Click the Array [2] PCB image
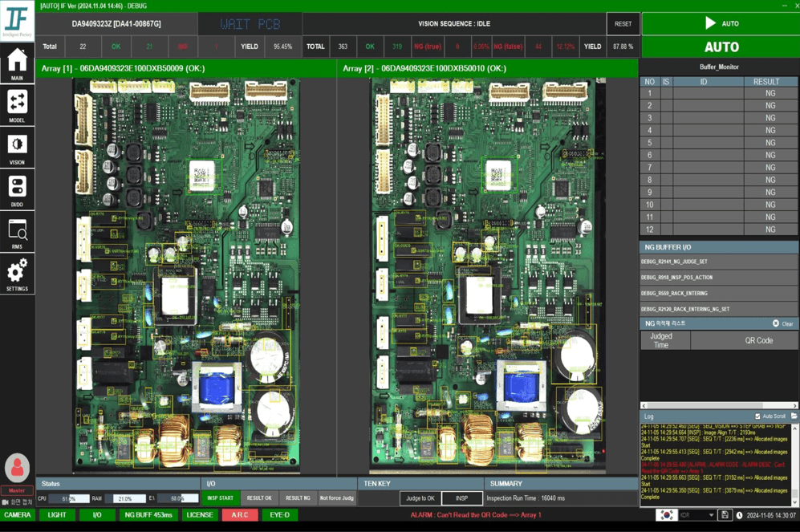The height and width of the screenshot is (532, 800). 487,276
